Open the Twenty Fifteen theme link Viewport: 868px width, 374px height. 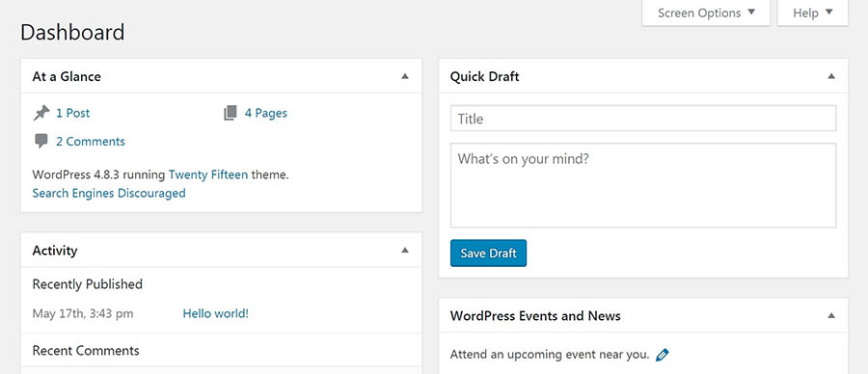(208, 174)
